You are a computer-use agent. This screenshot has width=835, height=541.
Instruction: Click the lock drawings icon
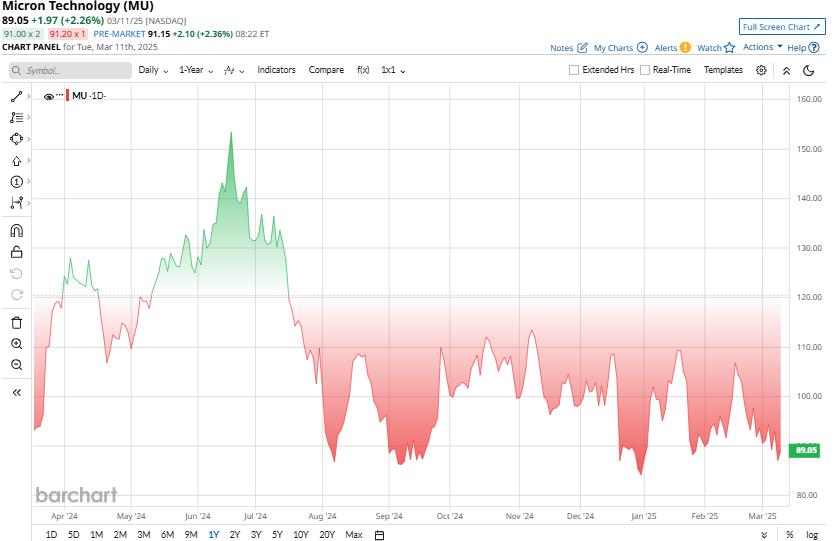coord(17,252)
